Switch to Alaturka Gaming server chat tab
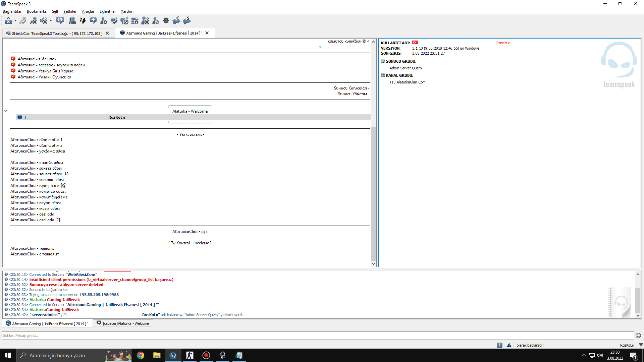 tap(47, 323)
